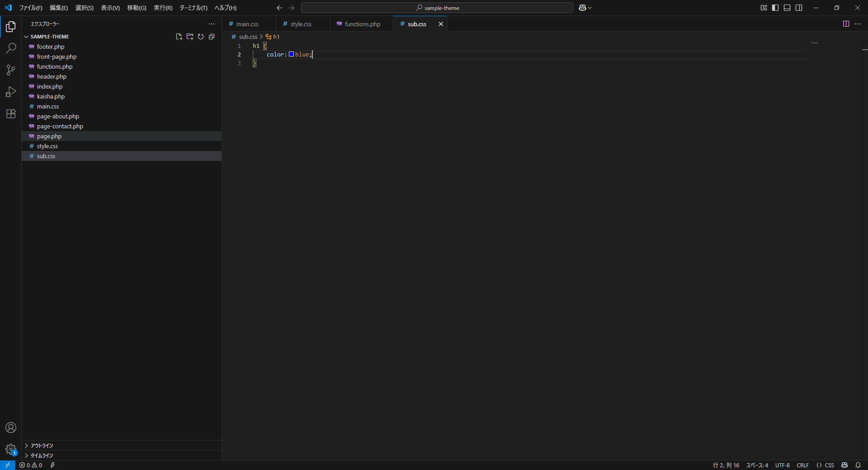
Task: Open the ターミナル(T) menu
Action: pyautogui.click(x=193, y=8)
